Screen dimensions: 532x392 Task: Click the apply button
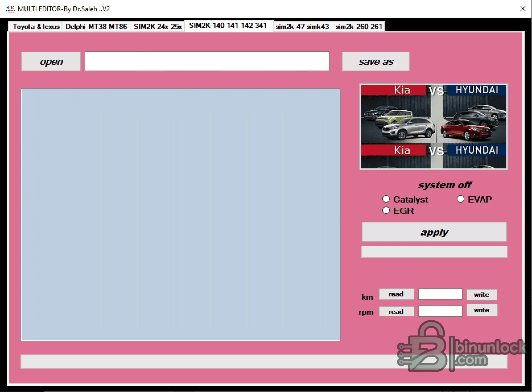[434, 232]
